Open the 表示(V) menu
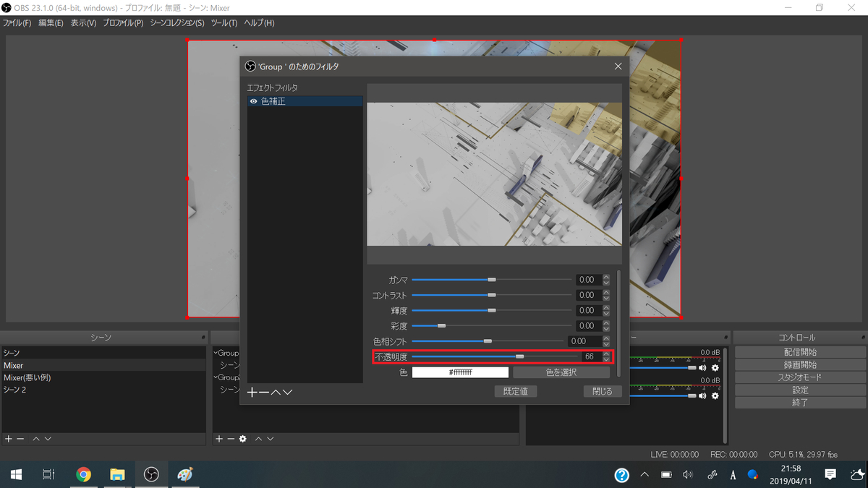 (x=83, y=23)
